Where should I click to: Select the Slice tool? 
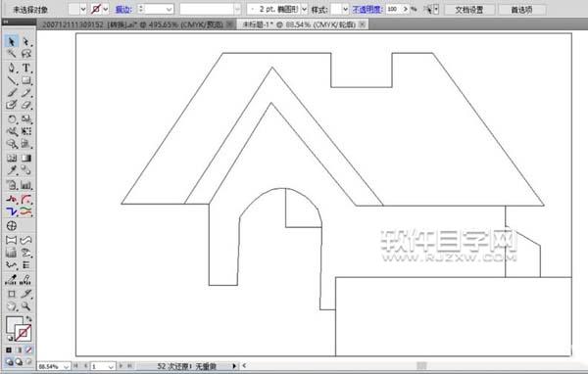pos(25,294)
